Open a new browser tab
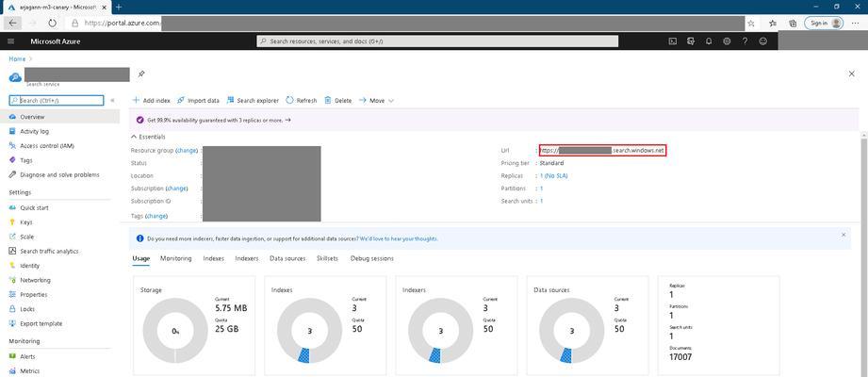This screenshot has width=868, height=377. 119,7
